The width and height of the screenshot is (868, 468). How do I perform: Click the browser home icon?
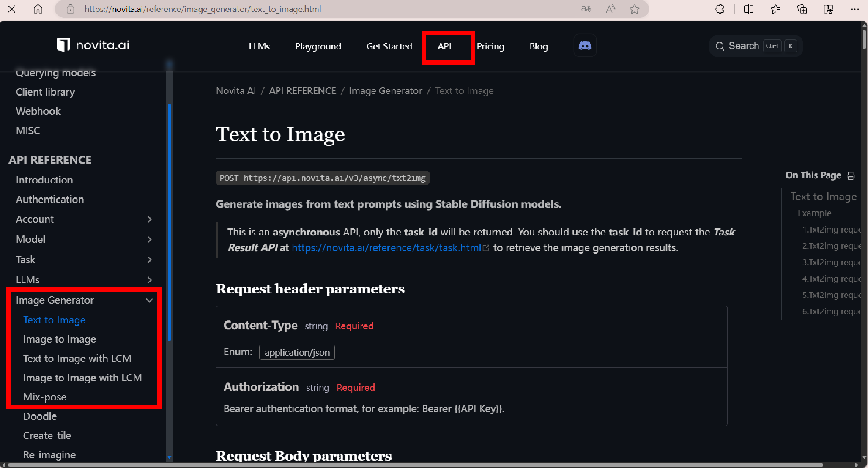click(x=38, y=9)
